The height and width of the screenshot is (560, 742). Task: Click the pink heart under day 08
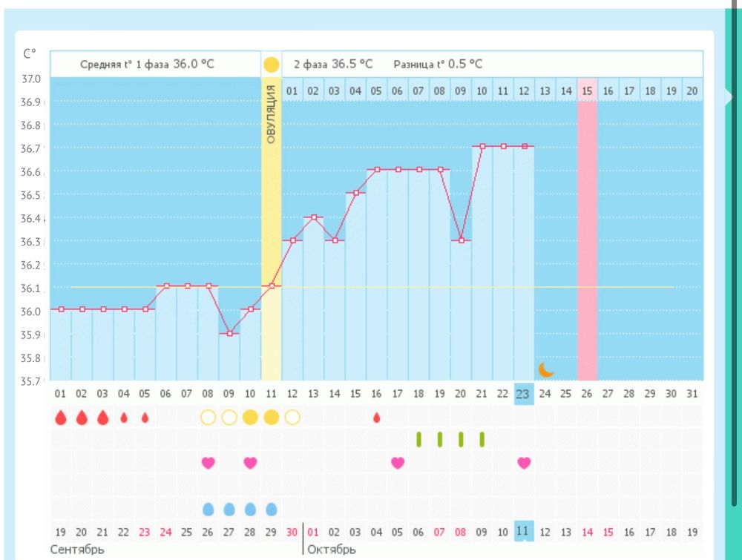[x=208, y=463]
